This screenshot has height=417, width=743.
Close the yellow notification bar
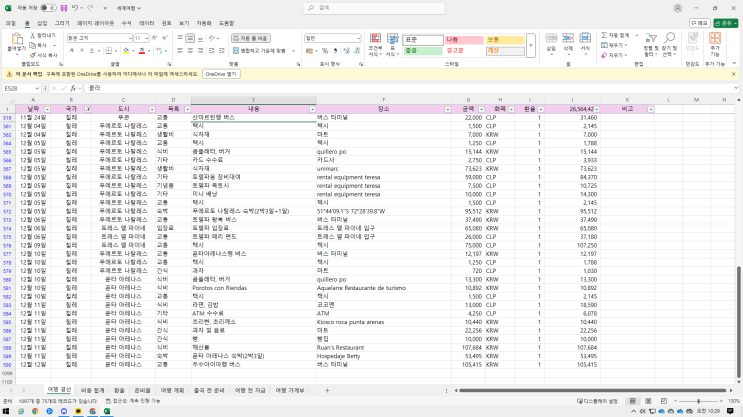pos(734,74)
